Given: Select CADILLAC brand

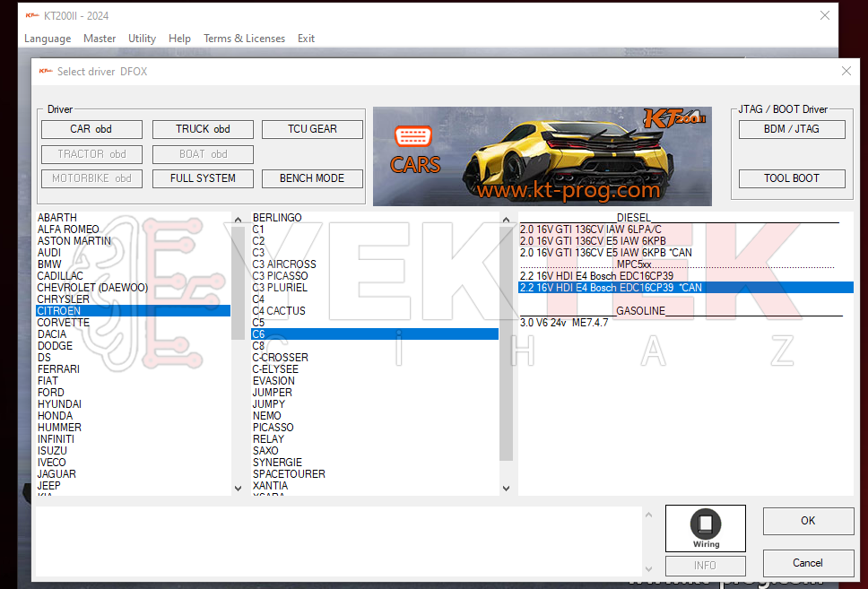Looking at the screenshot, I should [133, 276].
